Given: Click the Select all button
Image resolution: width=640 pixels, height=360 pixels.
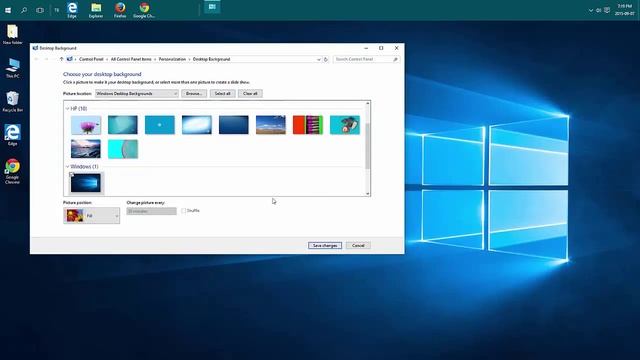Looking at the screenshot, I should click(222, 93).
